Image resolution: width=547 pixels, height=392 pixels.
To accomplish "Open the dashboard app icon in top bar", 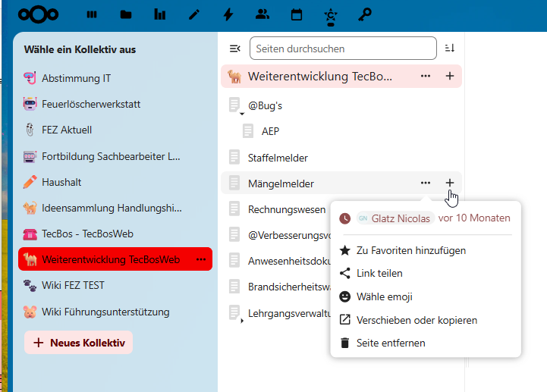I will pos(92,14).
